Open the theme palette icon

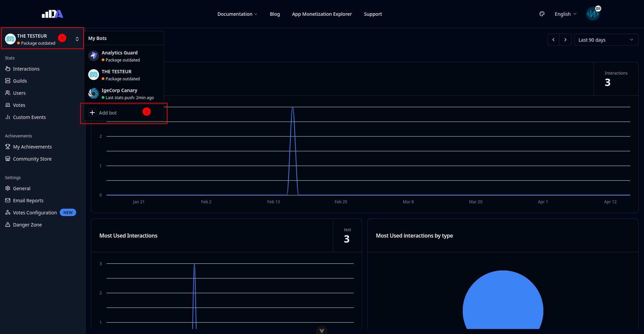point(542,14)
